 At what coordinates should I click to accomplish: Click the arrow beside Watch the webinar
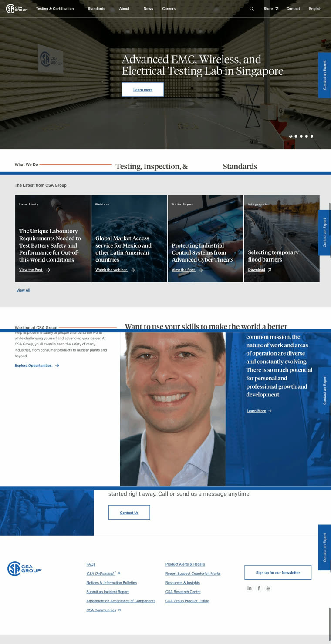132,270
